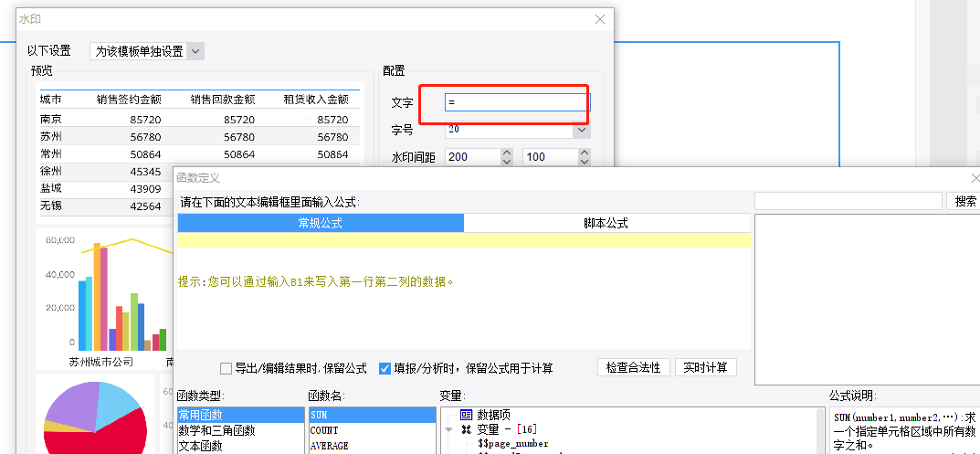Screen dimensions: 980x454
Task: Click the variable list vertical scrollbar
Action: (821, 431)
